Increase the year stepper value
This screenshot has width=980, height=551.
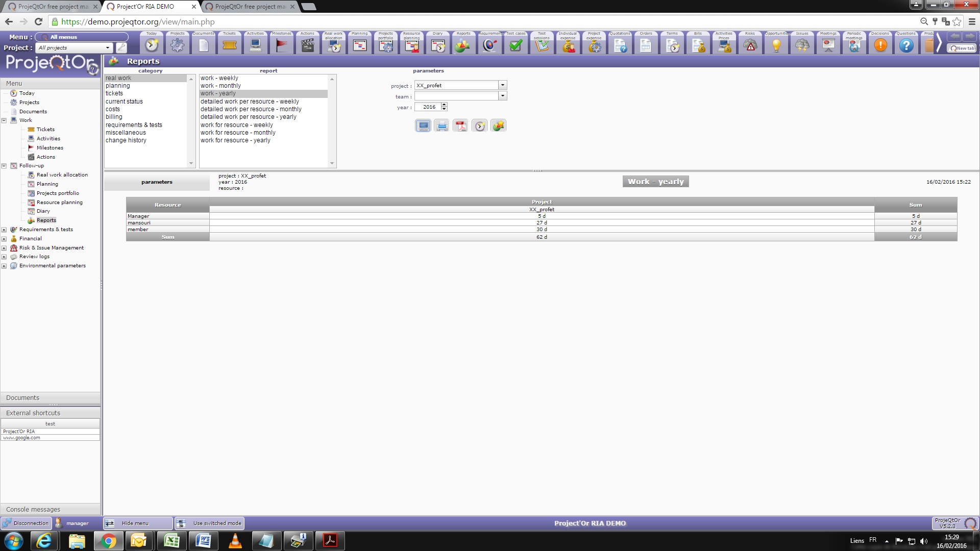445,105
